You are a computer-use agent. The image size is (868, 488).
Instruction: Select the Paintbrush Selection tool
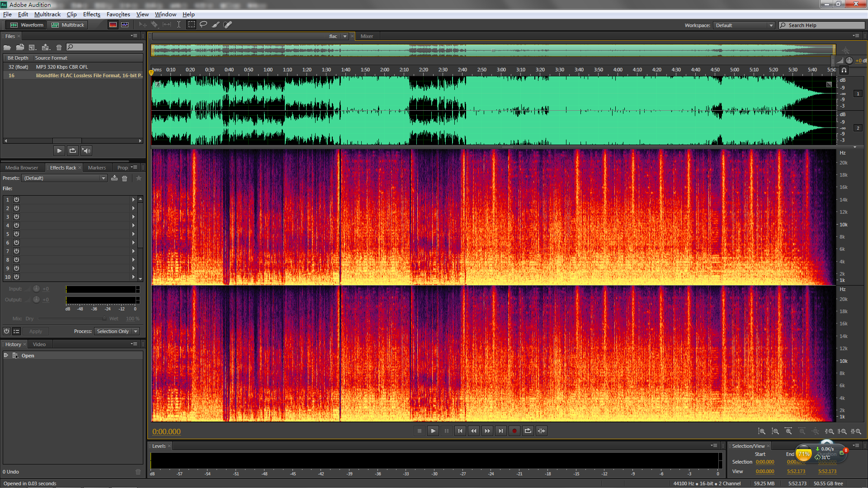tap(216, 25)
